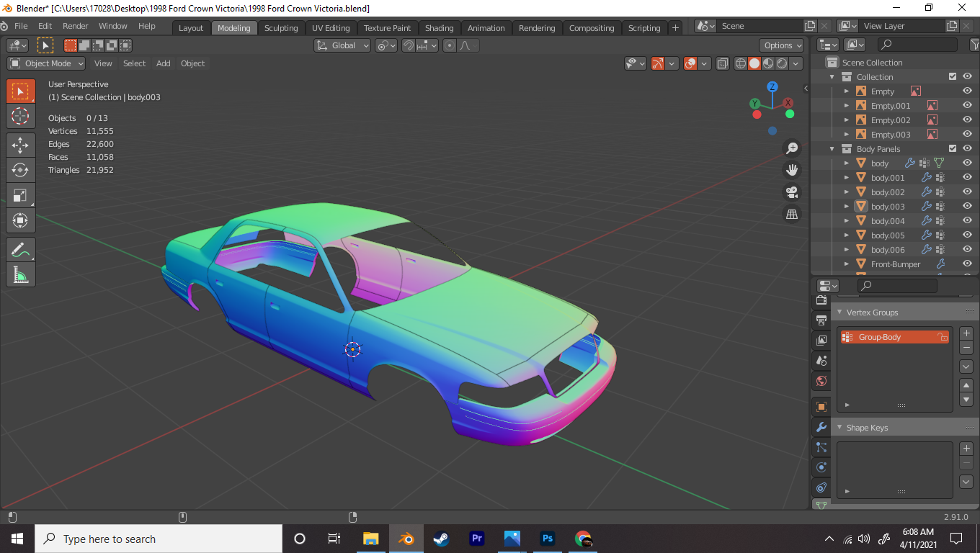This screenshot has height=553, width=980.
Task: Hide Empty.001 in the outliner
Action: point(967,106)
